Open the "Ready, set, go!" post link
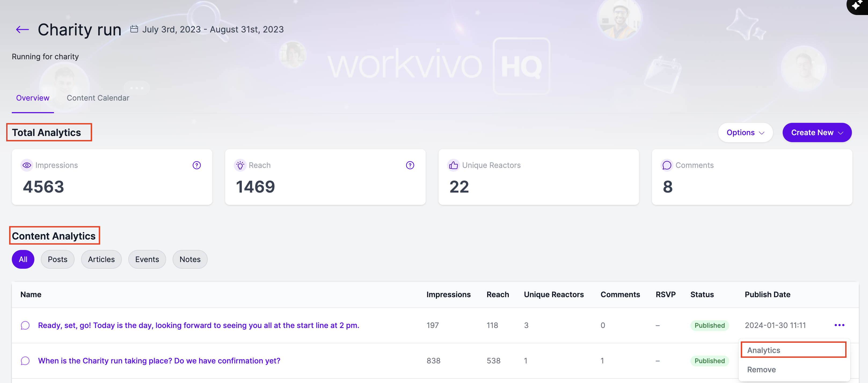This screenshot has height=383, width=868. point(198,325)
